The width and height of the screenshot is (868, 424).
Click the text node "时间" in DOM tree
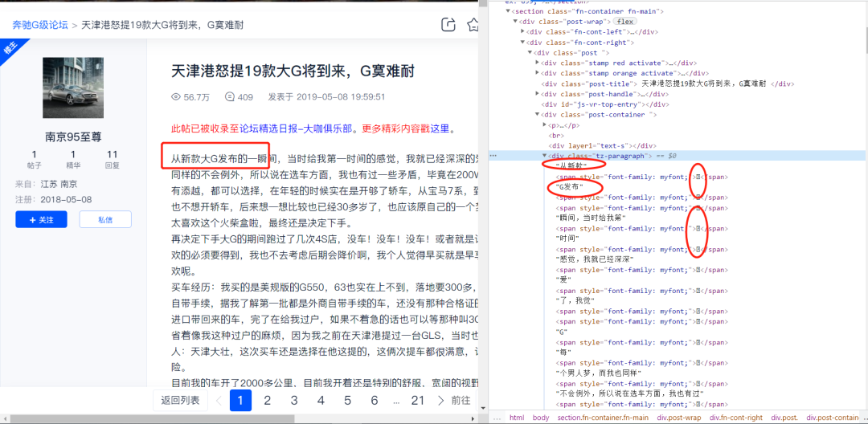tap(567, 238)
